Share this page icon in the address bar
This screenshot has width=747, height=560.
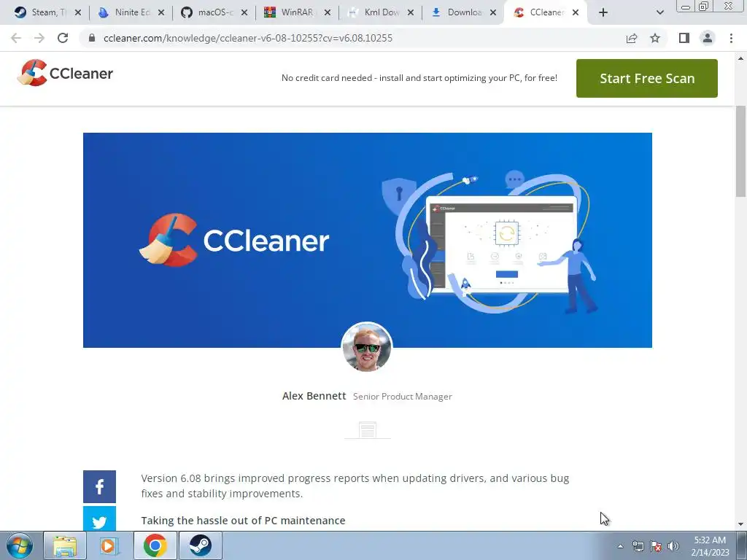[x=632, y=38]
